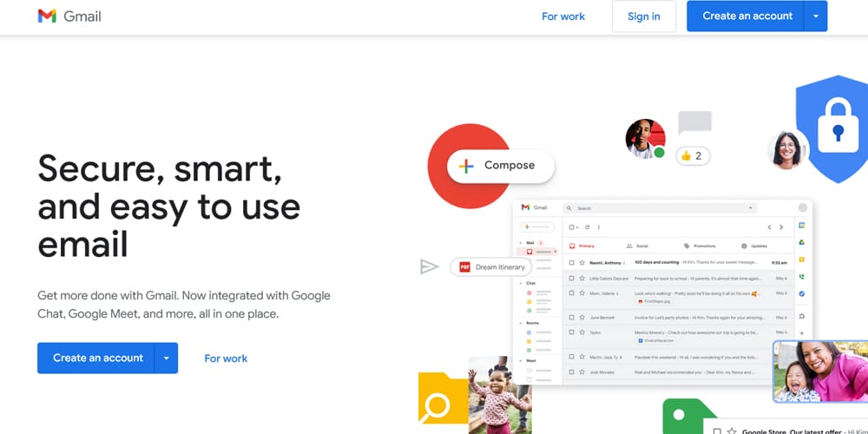868x434 pixels.
Task: Check the box for Naomi, Anthony email
Action: click(x=572, y=263)
